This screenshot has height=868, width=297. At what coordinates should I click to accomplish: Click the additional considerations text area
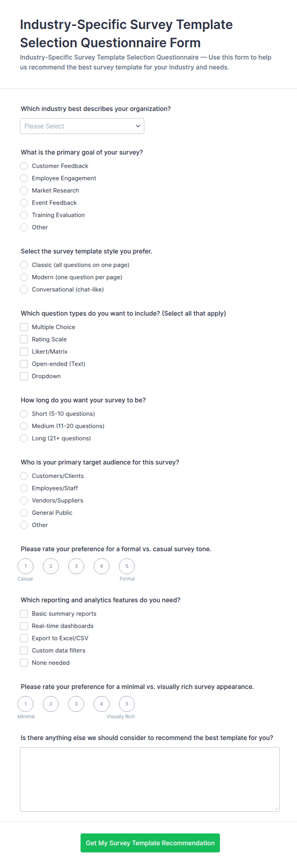150,779
